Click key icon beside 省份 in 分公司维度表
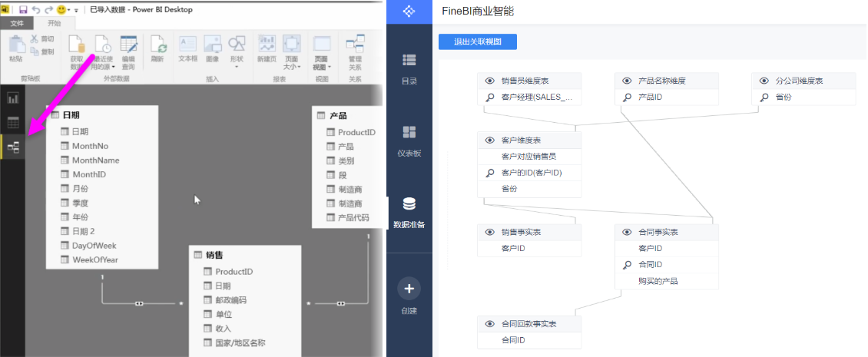The image size is (868, 357). 764,98
